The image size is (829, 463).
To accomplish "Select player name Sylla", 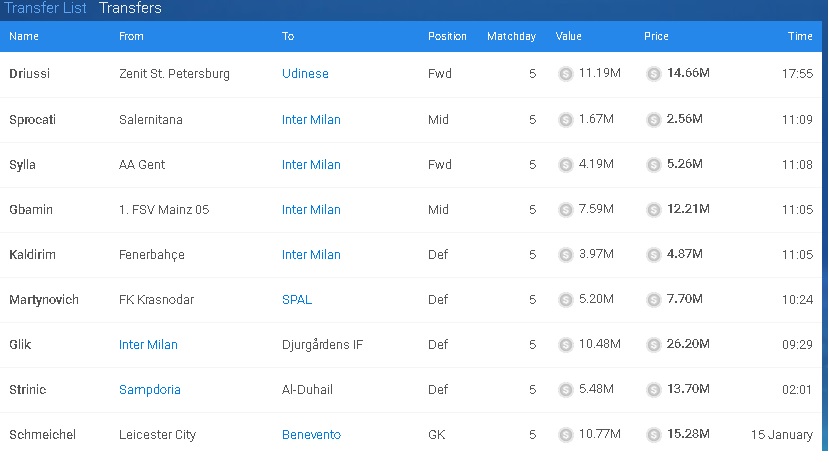I will click(22, 165).
